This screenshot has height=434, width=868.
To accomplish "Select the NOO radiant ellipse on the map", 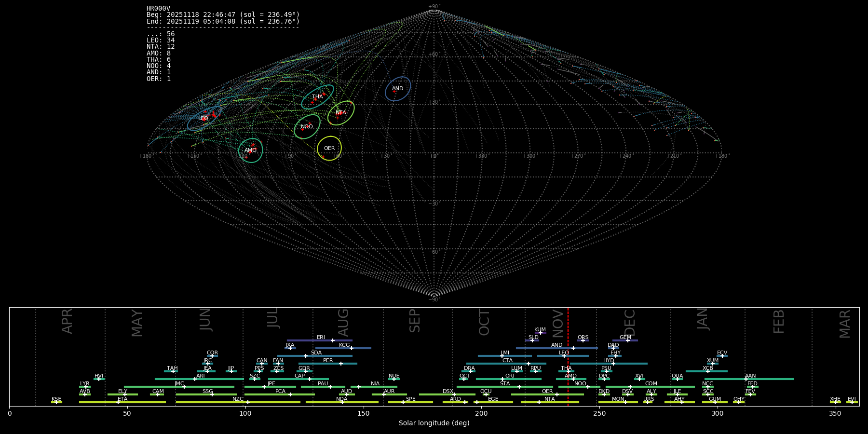I will coord(307,127).
